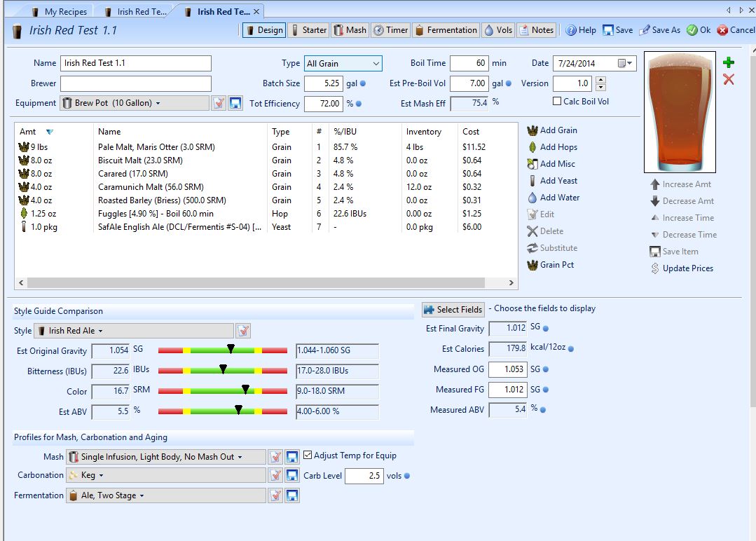This screenshot has height=541, width=756.
Task: Click the Measured OG field
Action: 508,369
